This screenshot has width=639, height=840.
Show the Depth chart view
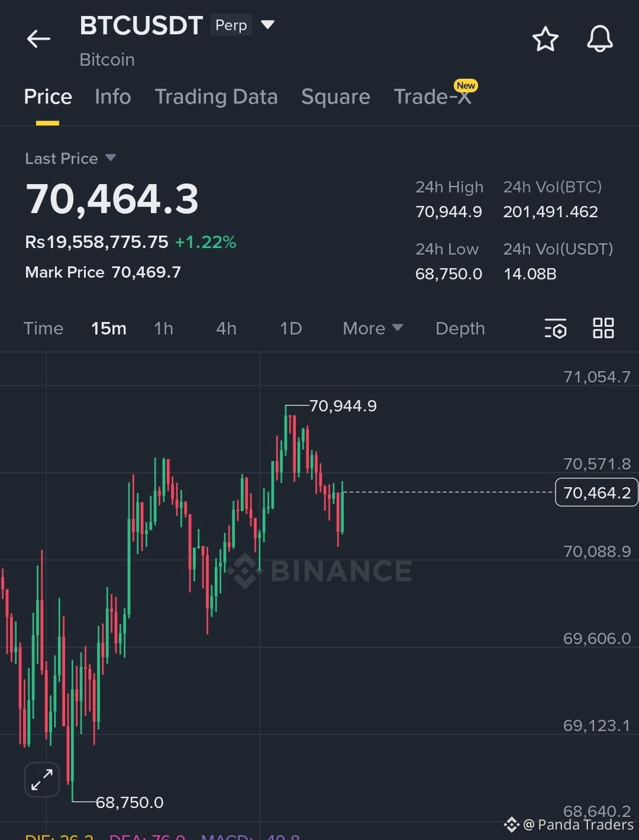[460, 329]
